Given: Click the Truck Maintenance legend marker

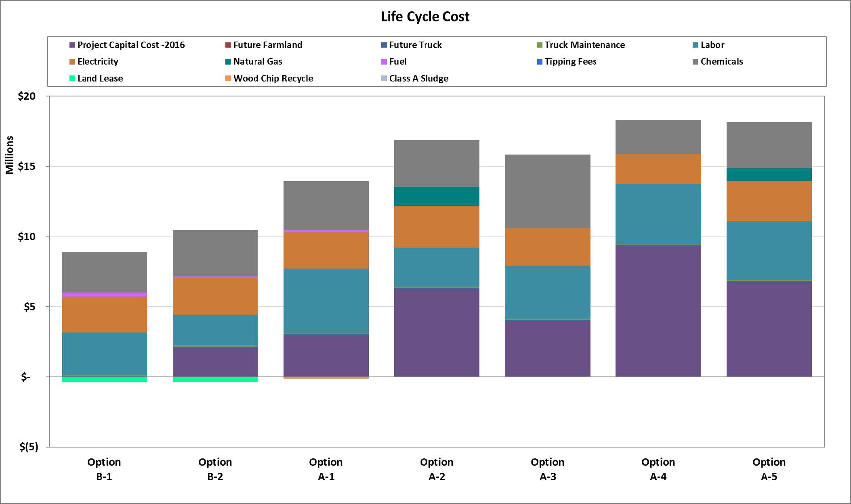Looking at the screenshot, I should (x=540, y=45).
